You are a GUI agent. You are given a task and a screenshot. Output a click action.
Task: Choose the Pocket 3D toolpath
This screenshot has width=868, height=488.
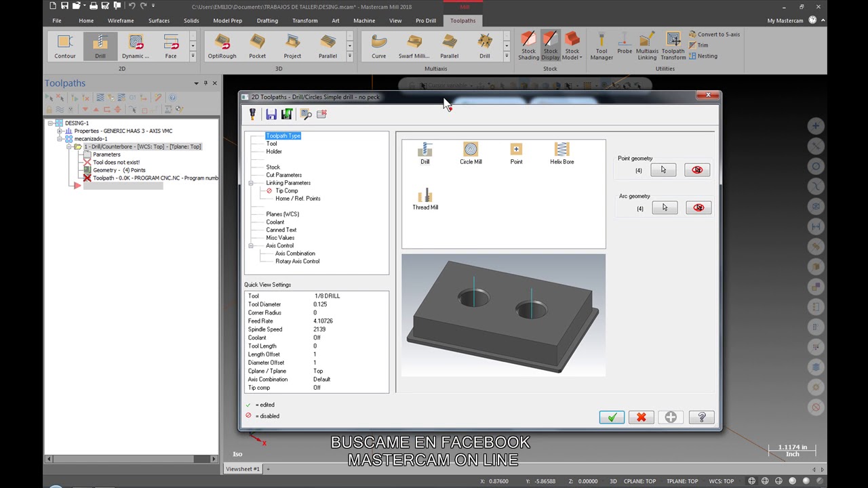click(258, 47)
